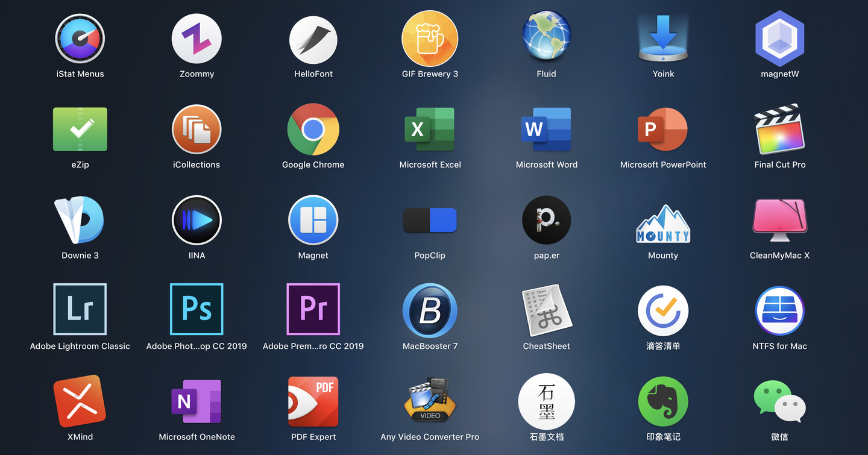The height and width of the screenshot is (455, 868).
Task: Launch Zoommy from Launchpad
Action: tap(197, 39)
